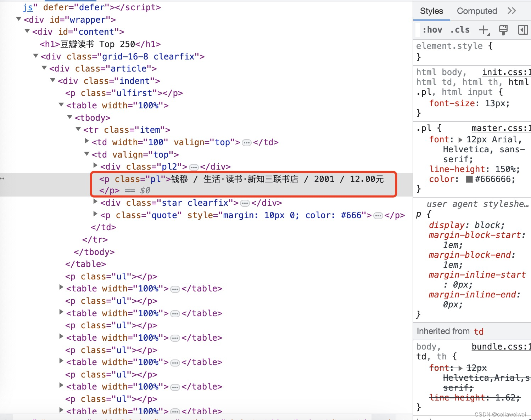Follow the js script source link
Image resolution: width=531 pixels, height=420 pixels.
click(28, 7)
